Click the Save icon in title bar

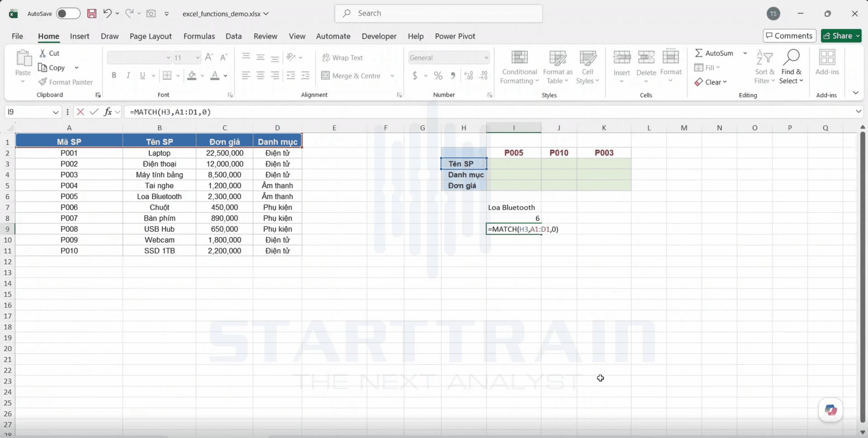click(92, 14)
